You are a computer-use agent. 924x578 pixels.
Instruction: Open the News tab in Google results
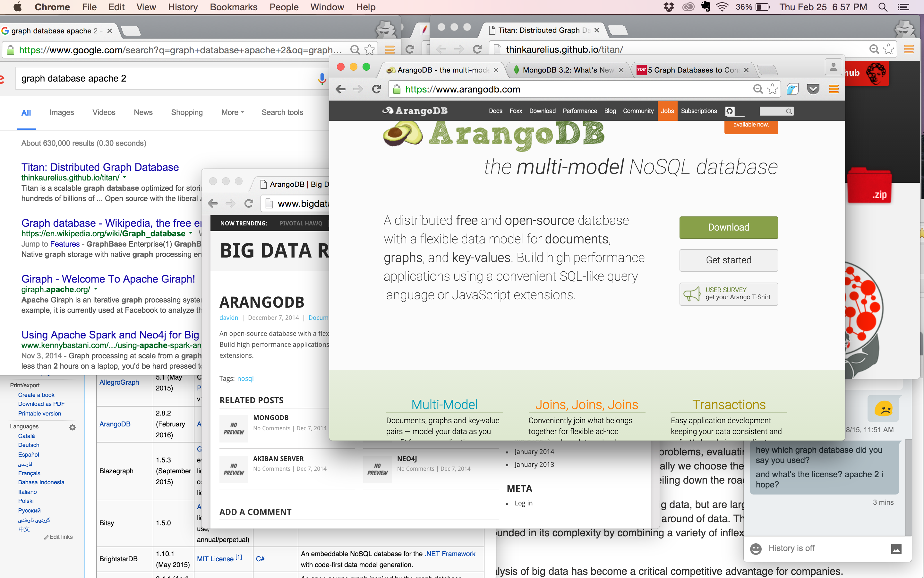tap(143, 112)
